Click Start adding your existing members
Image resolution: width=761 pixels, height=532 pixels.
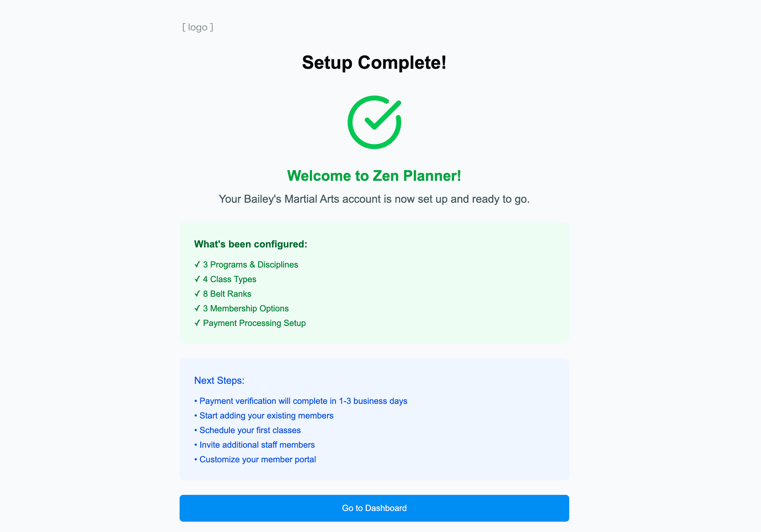(264, 415)
